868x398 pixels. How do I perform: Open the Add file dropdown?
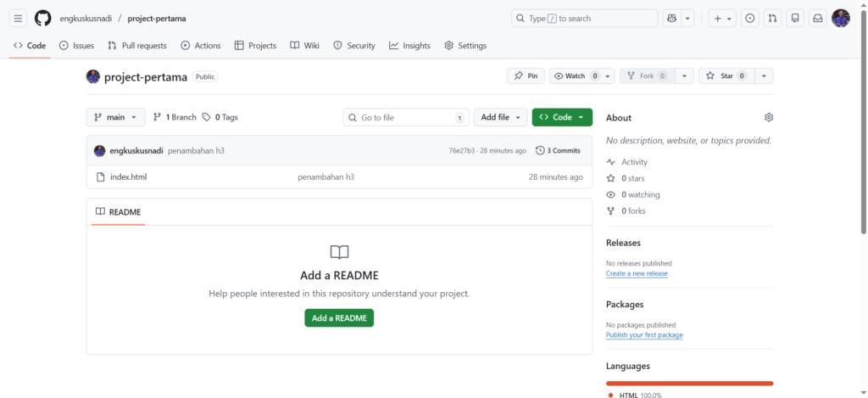(x=500, y=117)
